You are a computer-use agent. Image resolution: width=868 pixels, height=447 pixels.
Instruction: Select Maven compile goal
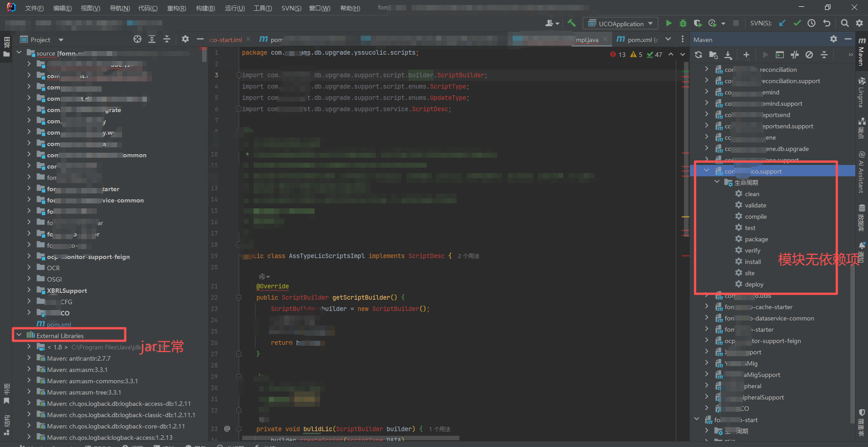755,216
